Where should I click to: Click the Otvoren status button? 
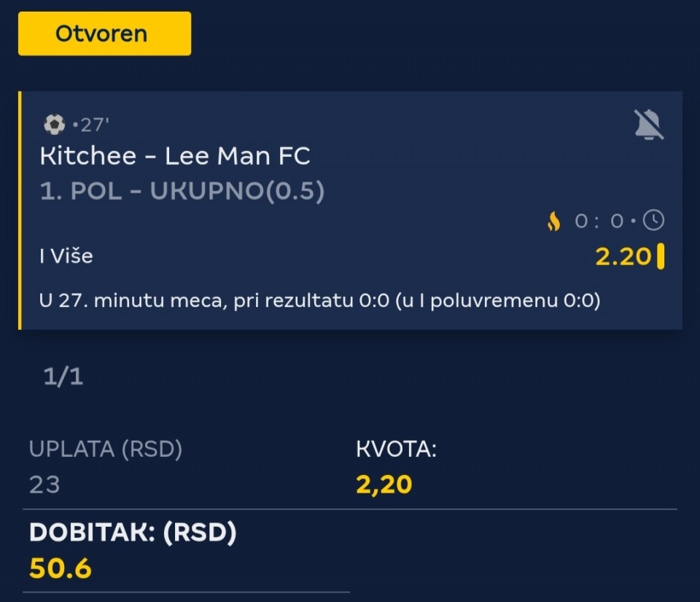click(104, 34)
